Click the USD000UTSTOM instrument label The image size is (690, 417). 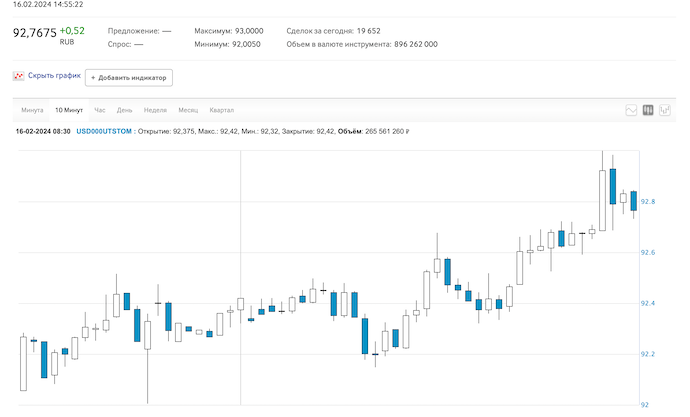(x=103, y=131)
